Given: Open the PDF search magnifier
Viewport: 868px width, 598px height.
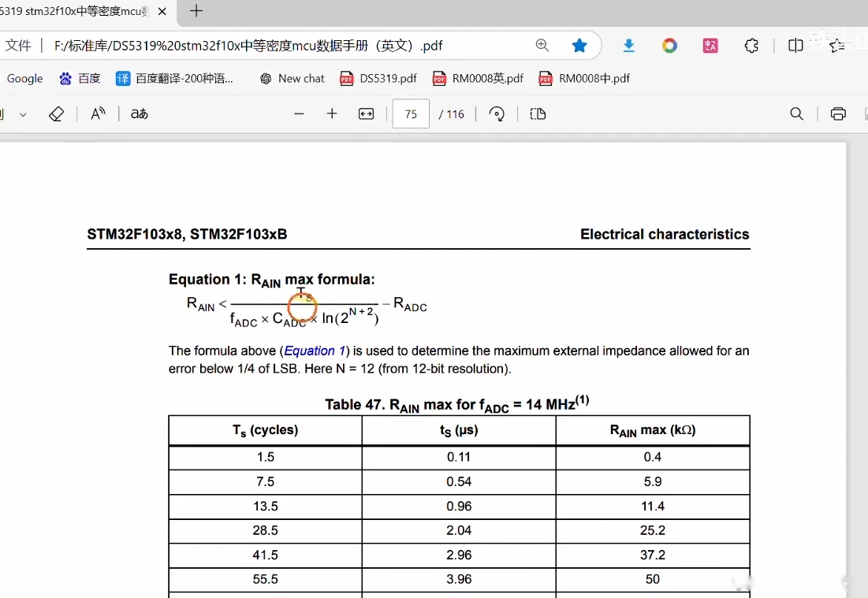Looking at the screenshot, I should point(796,114).
